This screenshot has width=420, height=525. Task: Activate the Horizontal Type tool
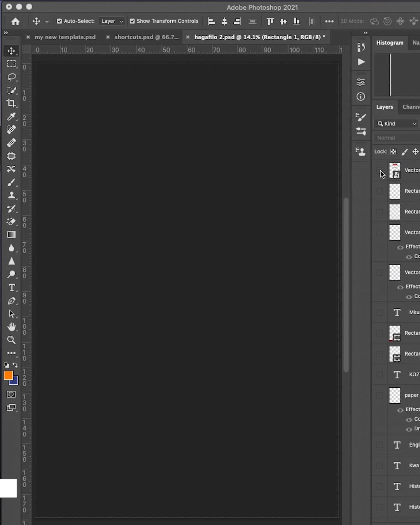click(x=12, y=288)
